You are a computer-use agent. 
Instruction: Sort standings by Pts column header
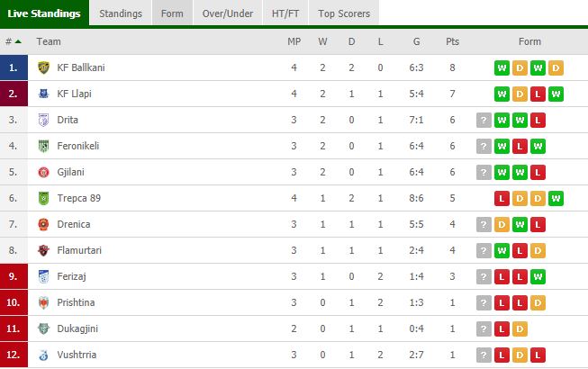(x=452, y=41)
